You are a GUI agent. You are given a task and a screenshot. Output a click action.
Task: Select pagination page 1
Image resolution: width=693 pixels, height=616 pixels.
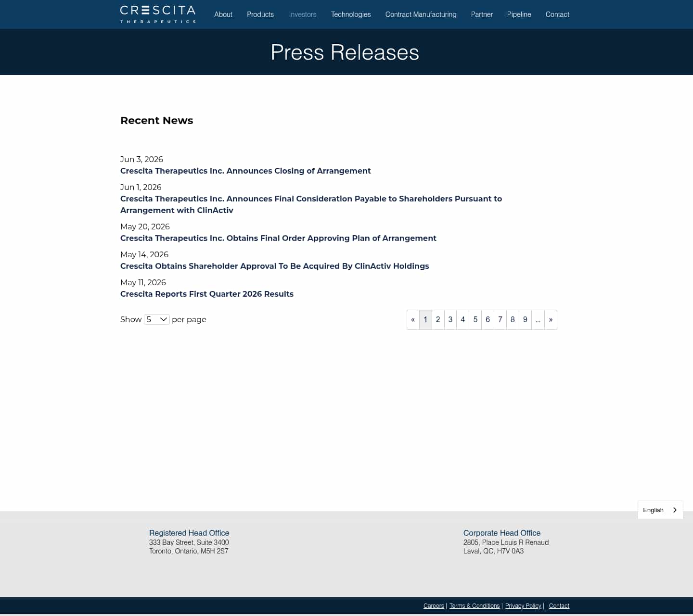click(x=425, y=320)
